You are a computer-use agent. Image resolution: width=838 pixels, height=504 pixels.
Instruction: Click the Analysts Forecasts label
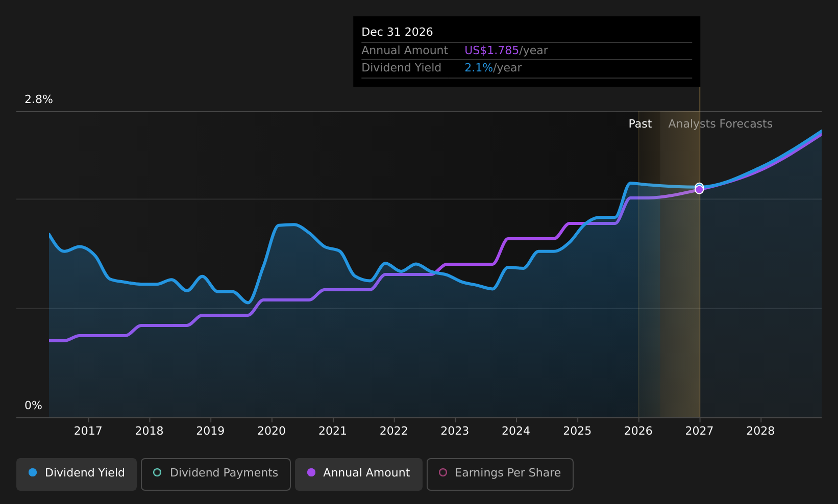tap(720, 124)
